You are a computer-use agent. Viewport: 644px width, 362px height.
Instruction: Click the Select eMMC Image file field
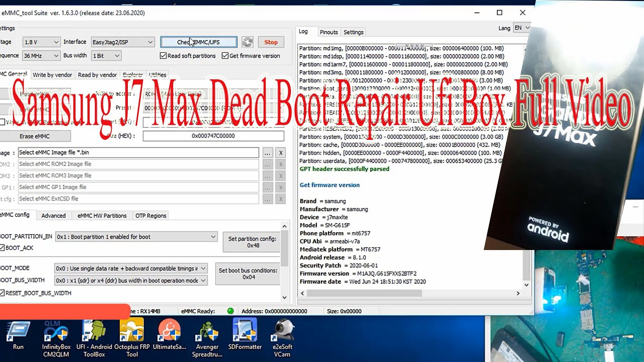138,152
